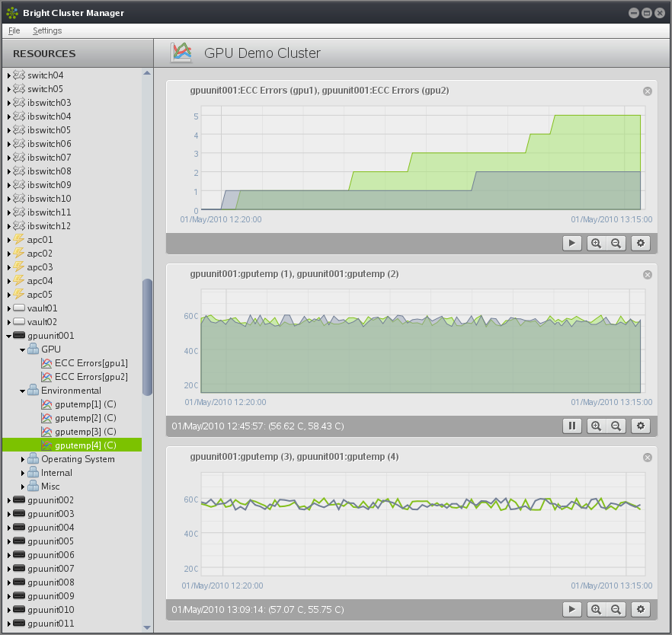672x635 pixels.
Task: Collapse the gpuunit001 tree node
Action: [x=8, y=336]
